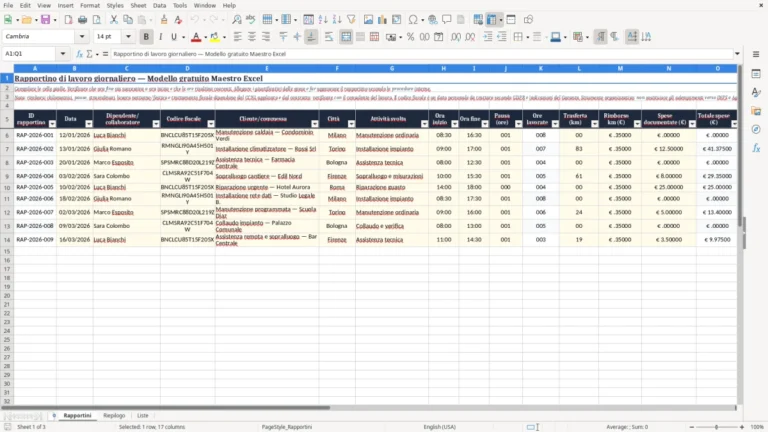Toggle Merge and Center Cells

[346, 37]
